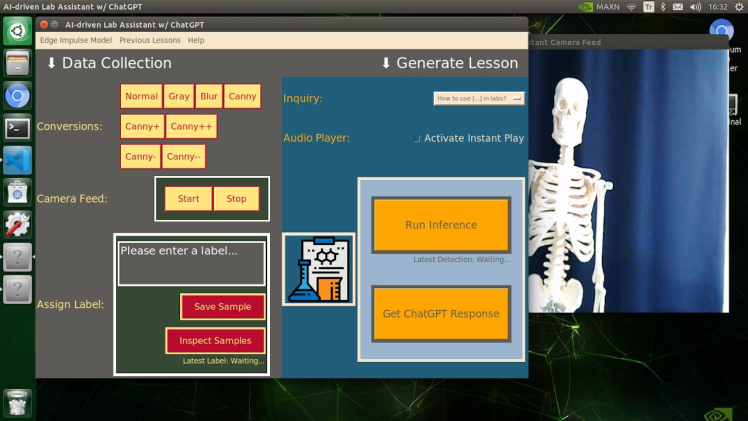Click the Generate Lesson heading

point(449,63)
